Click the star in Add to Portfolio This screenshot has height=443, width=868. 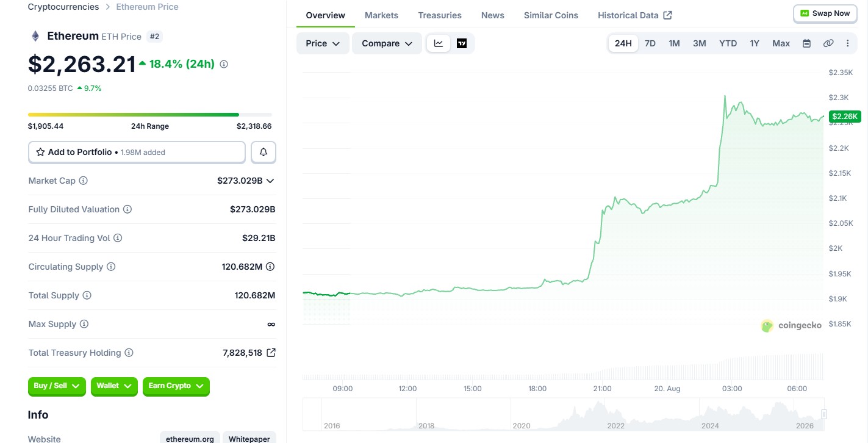click(x=40, y=152)
